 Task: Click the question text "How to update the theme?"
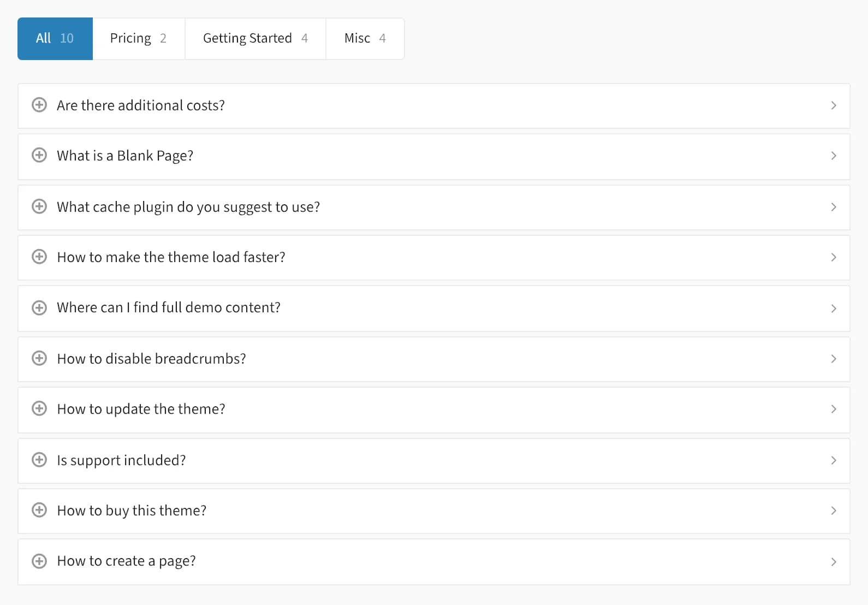(141, 409)
